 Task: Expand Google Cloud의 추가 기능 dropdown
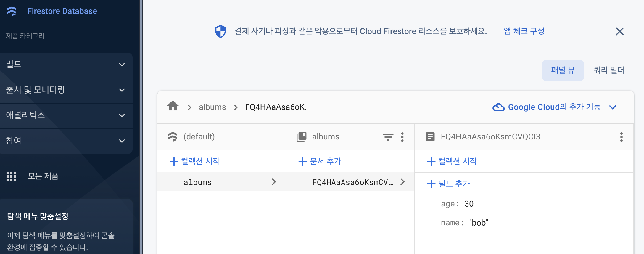tap(613, 107)
